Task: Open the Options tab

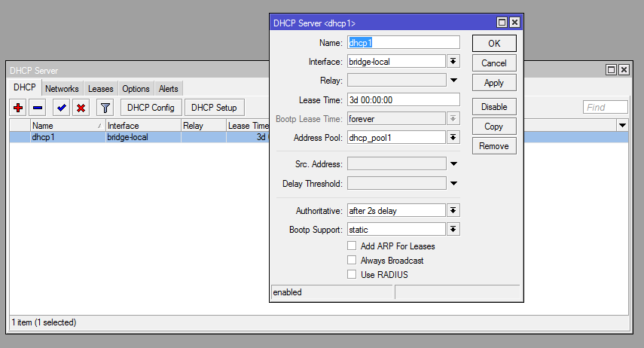Action: 136,89
